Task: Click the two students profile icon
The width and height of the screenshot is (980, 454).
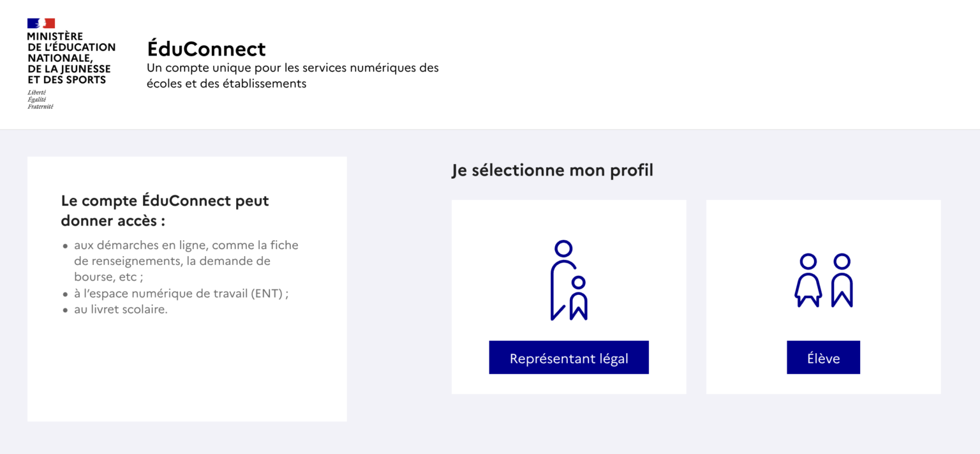Action: 824,280
